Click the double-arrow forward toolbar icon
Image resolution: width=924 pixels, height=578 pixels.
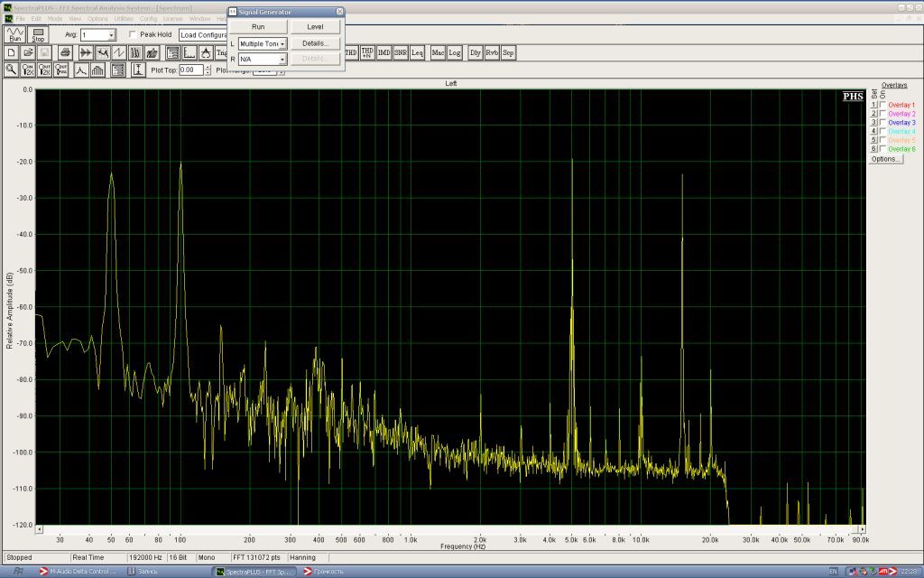point(86,53)
